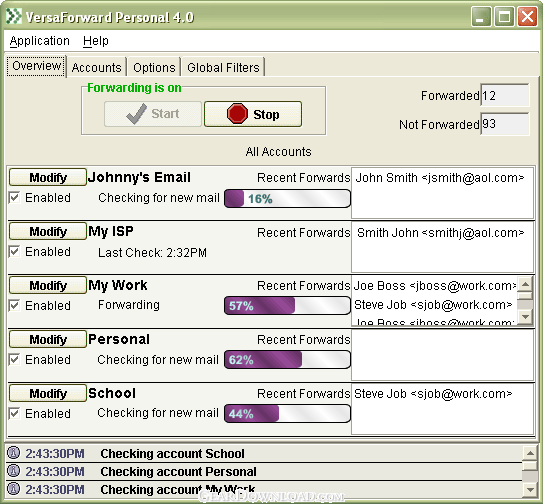Close the VersaForward window

point(527,17)
